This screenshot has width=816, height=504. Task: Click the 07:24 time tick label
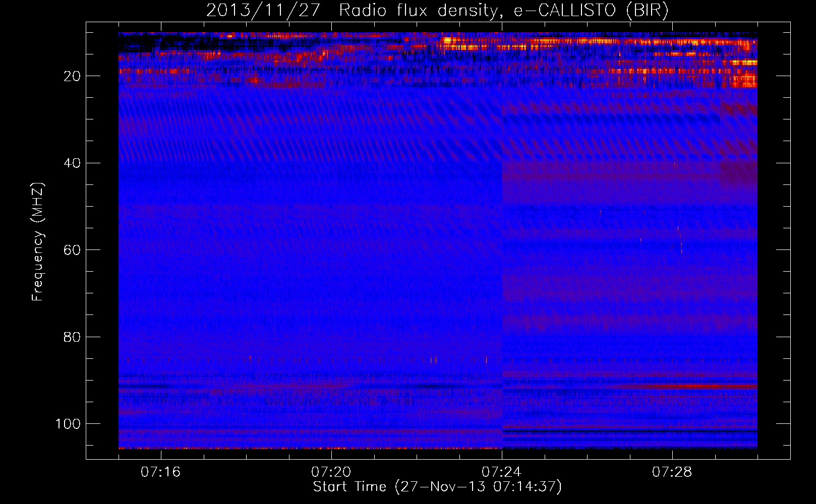(x=502, y=472)
